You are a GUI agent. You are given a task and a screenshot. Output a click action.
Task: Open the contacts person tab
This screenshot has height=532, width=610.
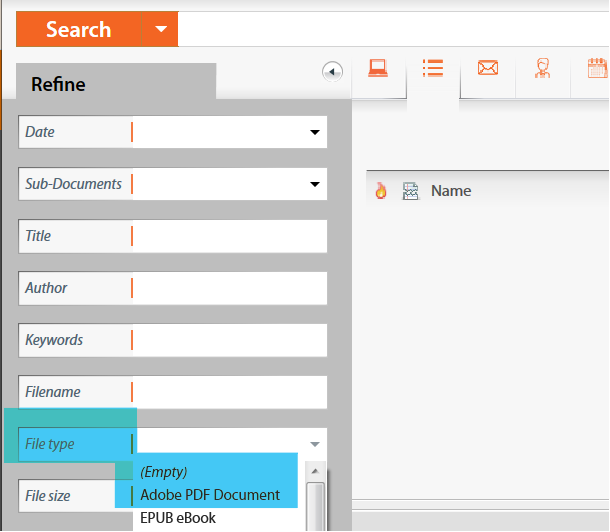tap(542, 68)
